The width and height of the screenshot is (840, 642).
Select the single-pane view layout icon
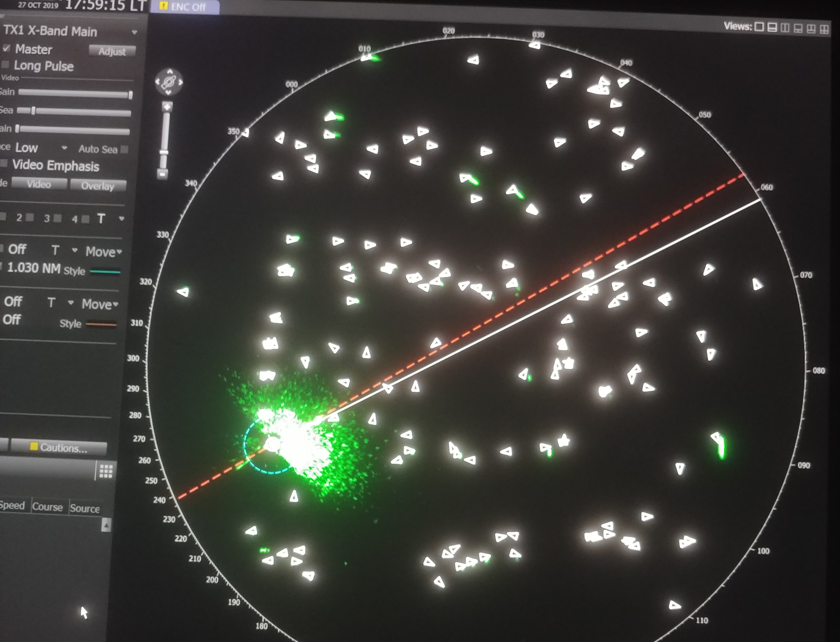click(x=759, y=27)
